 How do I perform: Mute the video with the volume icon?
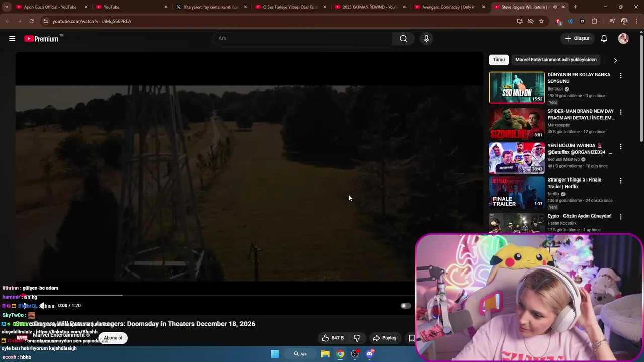click(x=43, y=306)
